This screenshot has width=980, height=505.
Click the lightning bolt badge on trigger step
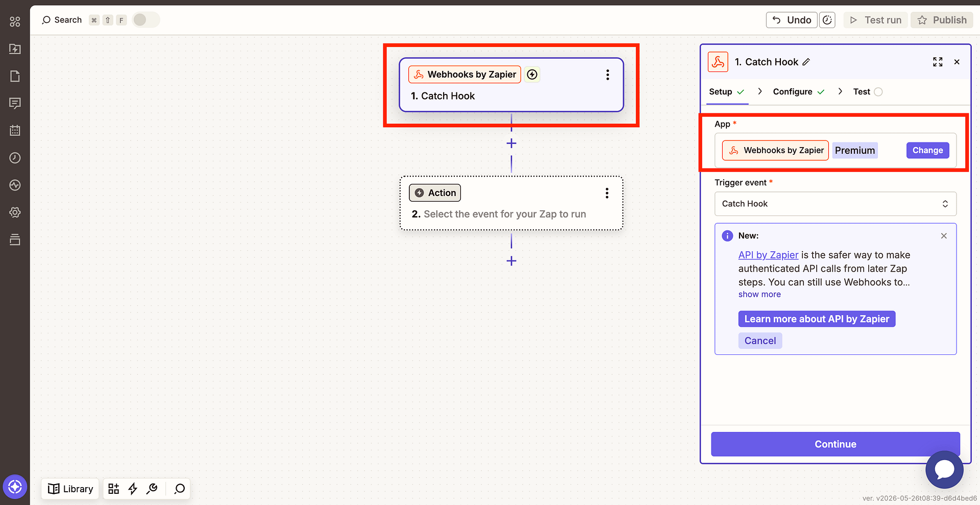coord(532,75)
